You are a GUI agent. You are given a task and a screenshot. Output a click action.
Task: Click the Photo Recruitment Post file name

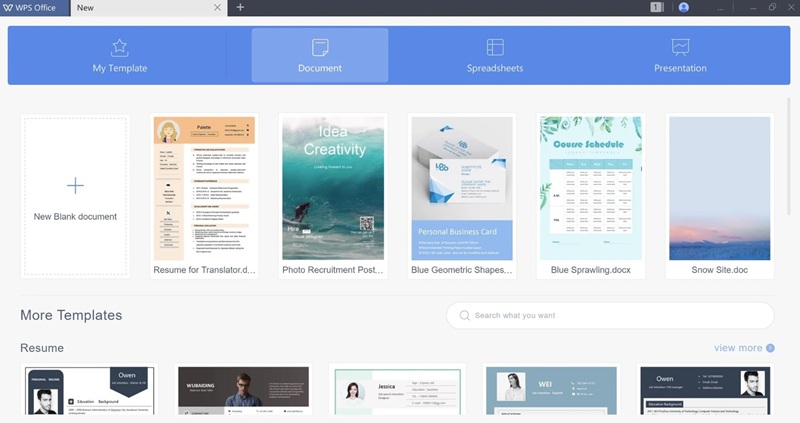333,270
